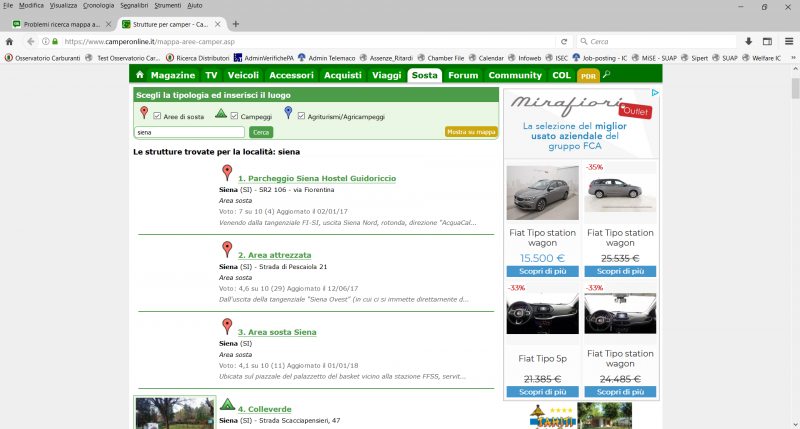Screen dimensions: 800x429
Task: Click the site home icon in green navbar
Action: 140,75
